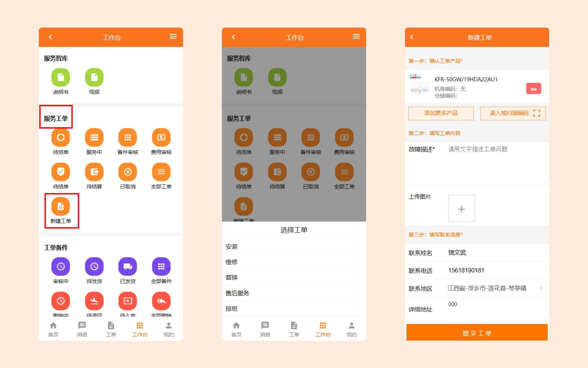588x368 pixels.
Task: Tap the dimmed 说明书 icon in middle screen
Action: coord(243,78)
